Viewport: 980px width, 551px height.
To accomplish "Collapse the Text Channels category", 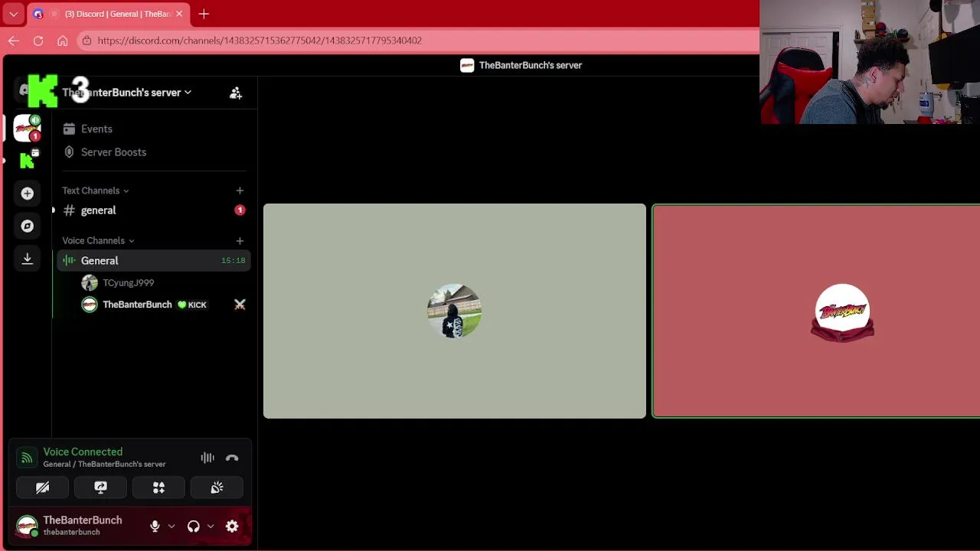I will [x=95, y=191].
